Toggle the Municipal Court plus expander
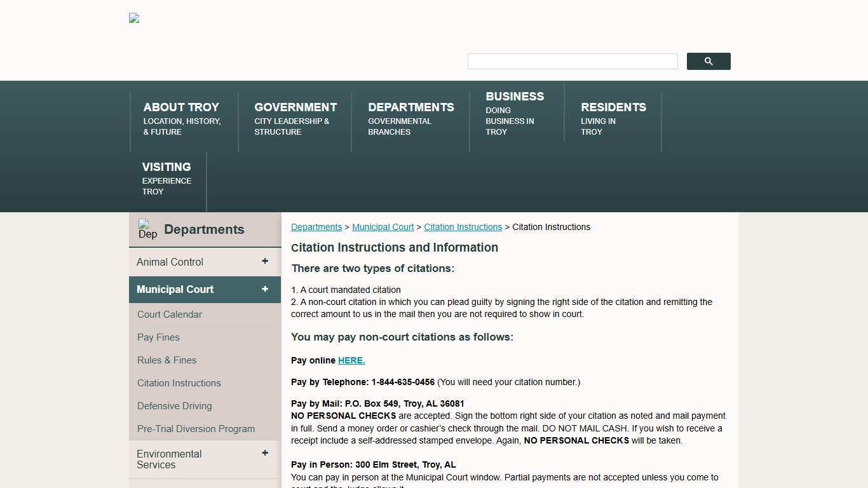Image resolution: width=868 pixels, height=488 pixels. point(265,289)
